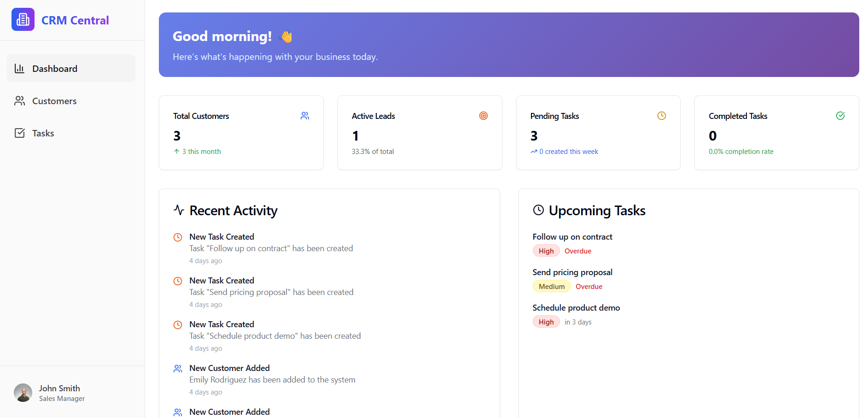The height and width of the screenshot is (418, 868).
Task: Click the target icon on Active Leads card
Action: pyautogui.click(x=483, y=116)
